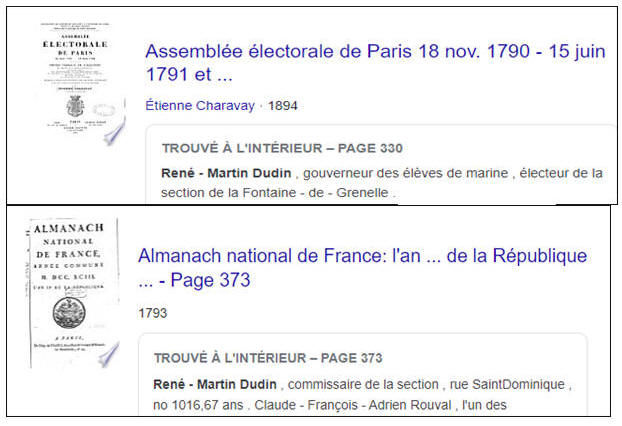
Task: Open "TROUVÉ À L'INTÉRIEUR – PAGE 330" heading
Action: point(282,148)
